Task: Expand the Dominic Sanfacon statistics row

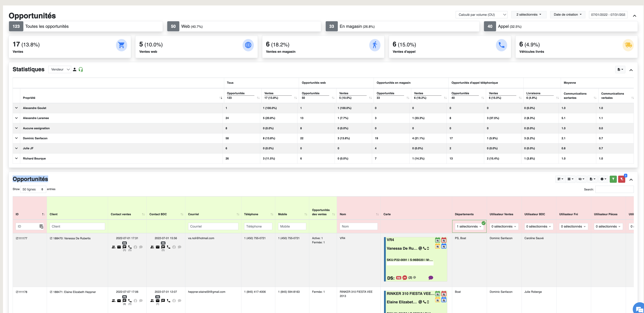Action: tap(17, 138)
